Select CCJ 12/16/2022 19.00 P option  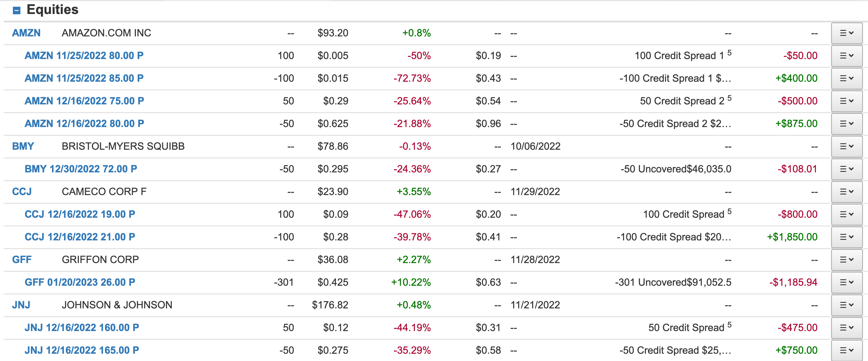[80, 214]
